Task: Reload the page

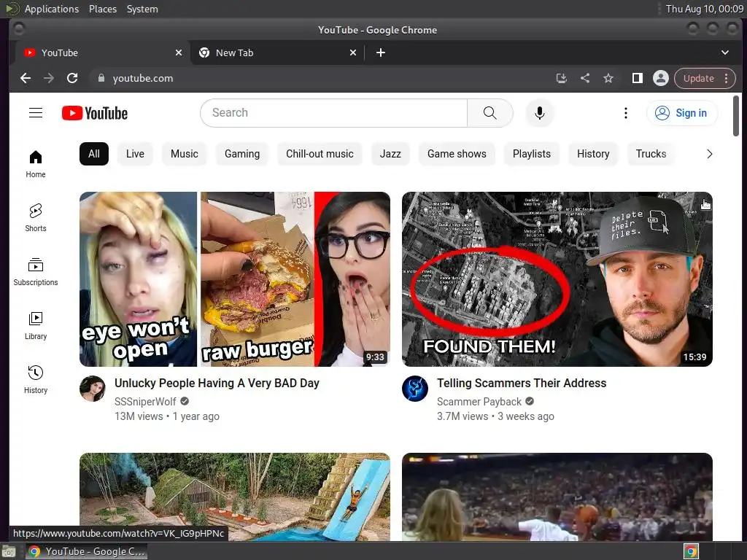Action: pyautogui.click(x=72, y=78)
